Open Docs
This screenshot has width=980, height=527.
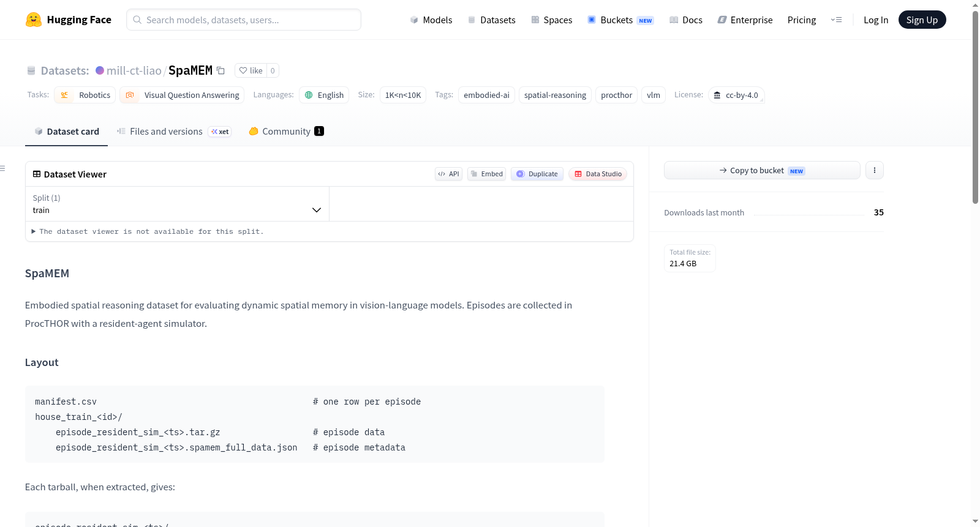point(685,20)
